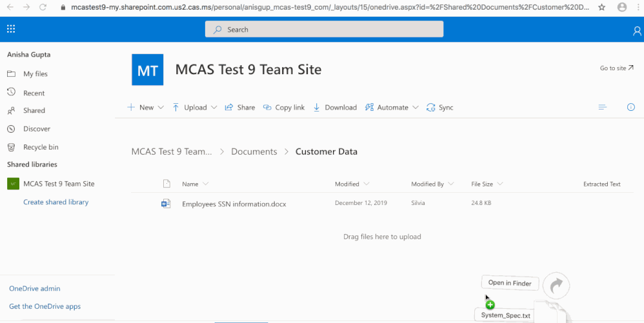Open the browser profile avatar icon
The image size is (644, 323).
pyautogui.click(x=622, y=7)
